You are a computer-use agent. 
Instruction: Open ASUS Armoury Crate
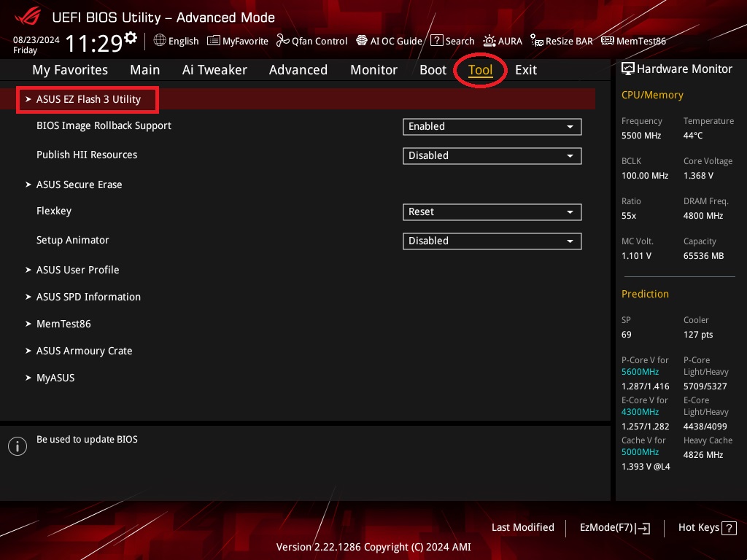(x=85, y=351)
